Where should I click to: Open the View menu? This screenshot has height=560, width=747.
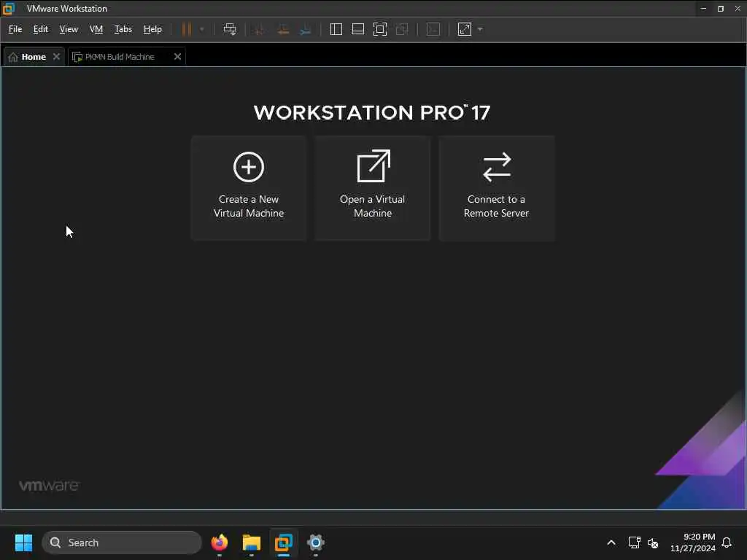tap(69, 29)
